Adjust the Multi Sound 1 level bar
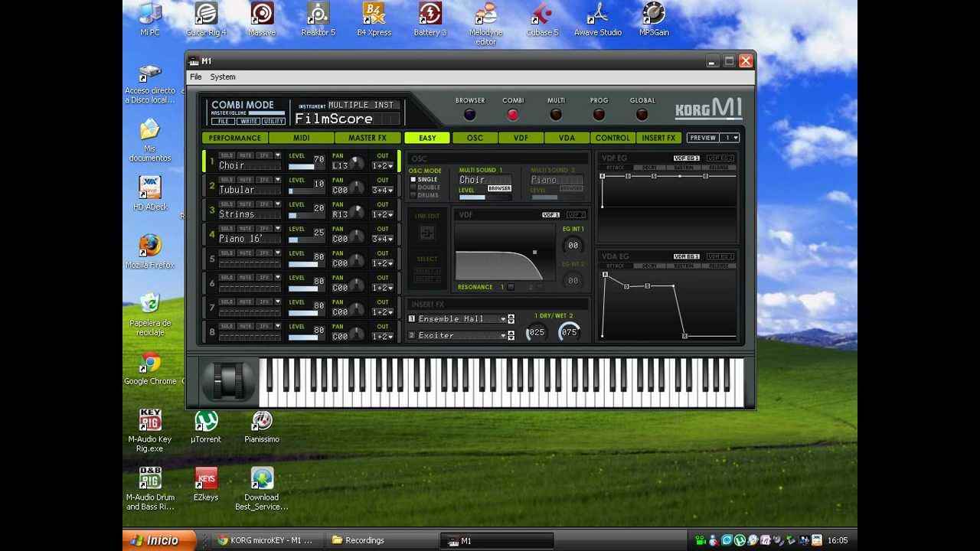Image resolution: width=980 pixels, height=551 pixels. click(x=484, y=197)
